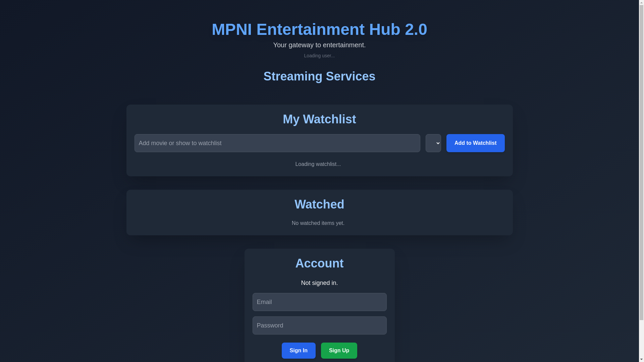Click the watchlist title input field
Screen dimensions: 644x362
[277, 143]
